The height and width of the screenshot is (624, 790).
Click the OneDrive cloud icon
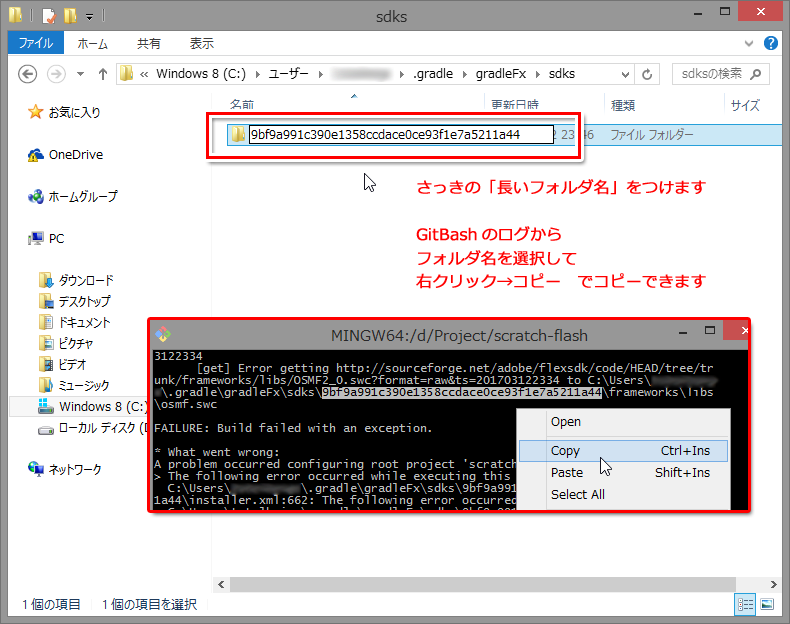(35, 155)
